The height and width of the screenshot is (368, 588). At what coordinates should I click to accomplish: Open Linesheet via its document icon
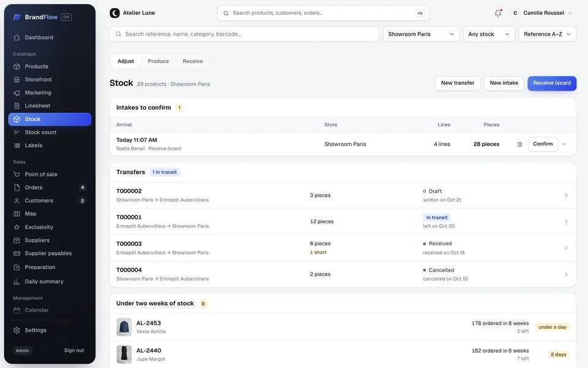pos(17,106)
